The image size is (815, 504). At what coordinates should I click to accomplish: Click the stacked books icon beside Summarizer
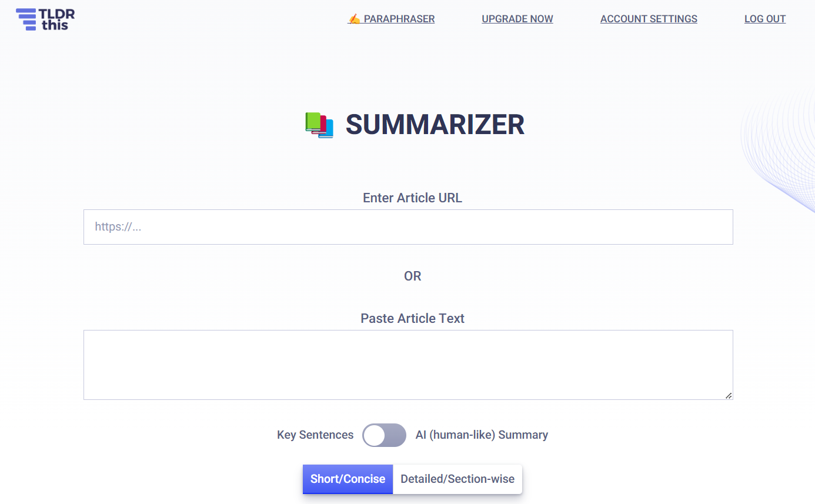tap(319, 125)
